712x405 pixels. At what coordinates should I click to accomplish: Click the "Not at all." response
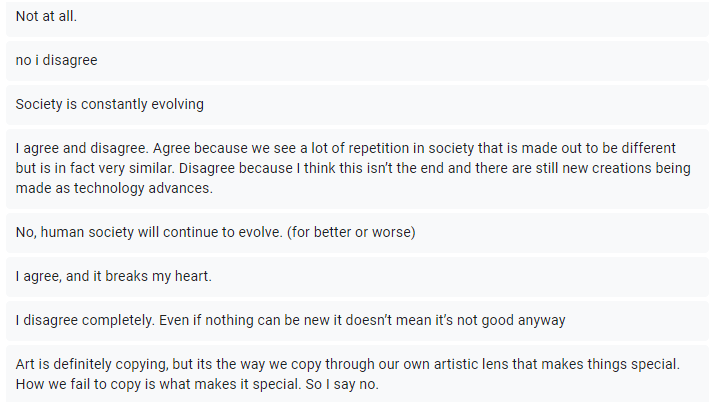(x=48, y=18)
